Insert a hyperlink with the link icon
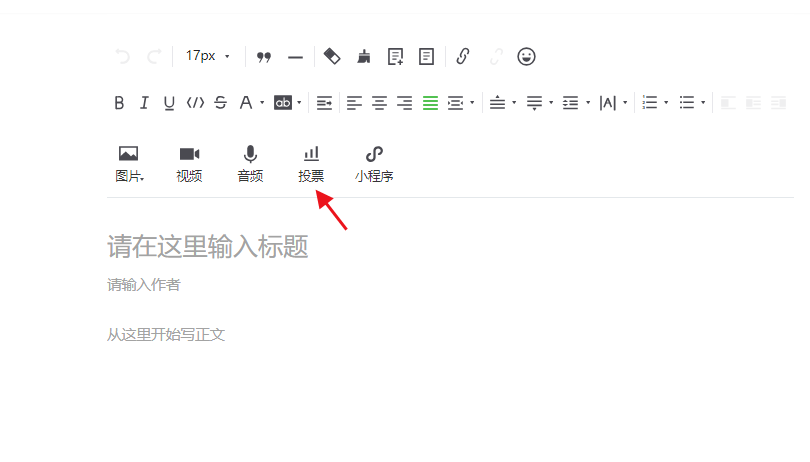 coord(462,57)
